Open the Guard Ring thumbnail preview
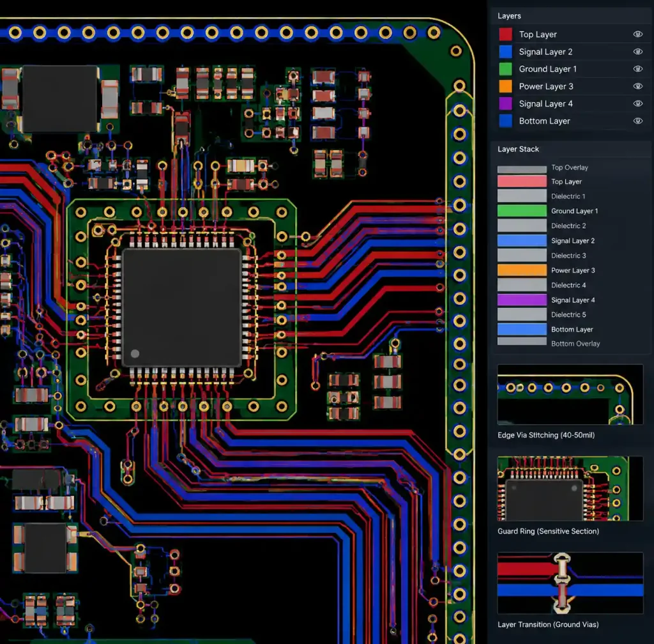The width and height of the screenshot is (654, 644). (x=570, y=488)
